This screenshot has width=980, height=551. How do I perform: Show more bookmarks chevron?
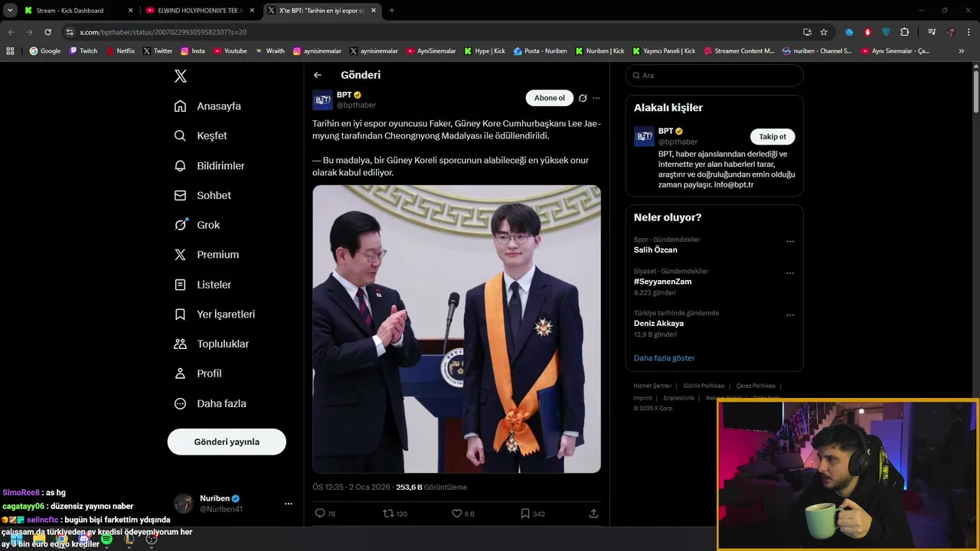pos(962,51)
